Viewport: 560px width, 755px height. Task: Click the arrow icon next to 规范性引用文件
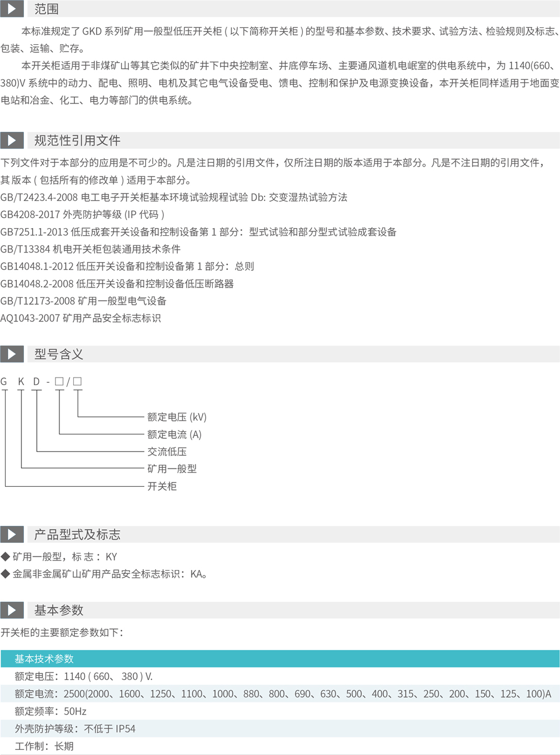12,141
